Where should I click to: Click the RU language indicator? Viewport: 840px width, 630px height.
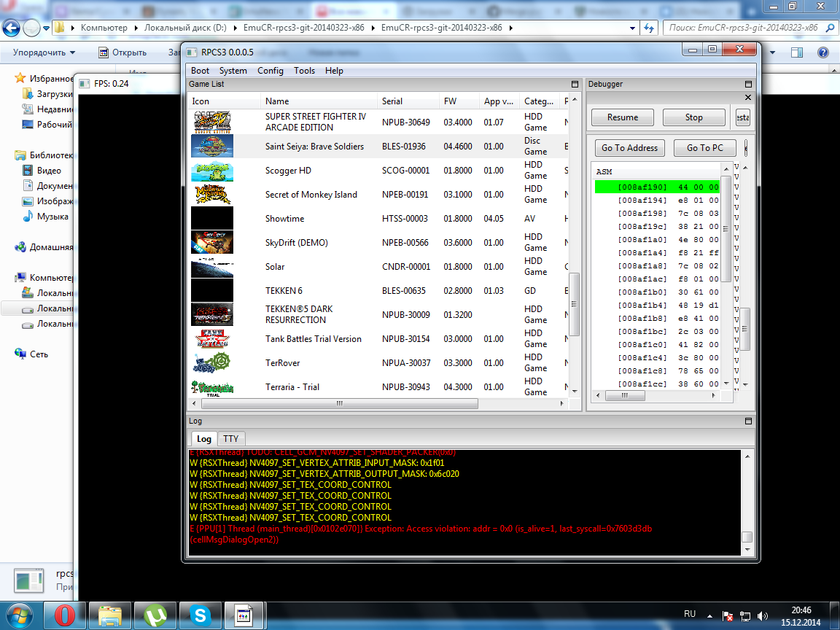point(690,614)
